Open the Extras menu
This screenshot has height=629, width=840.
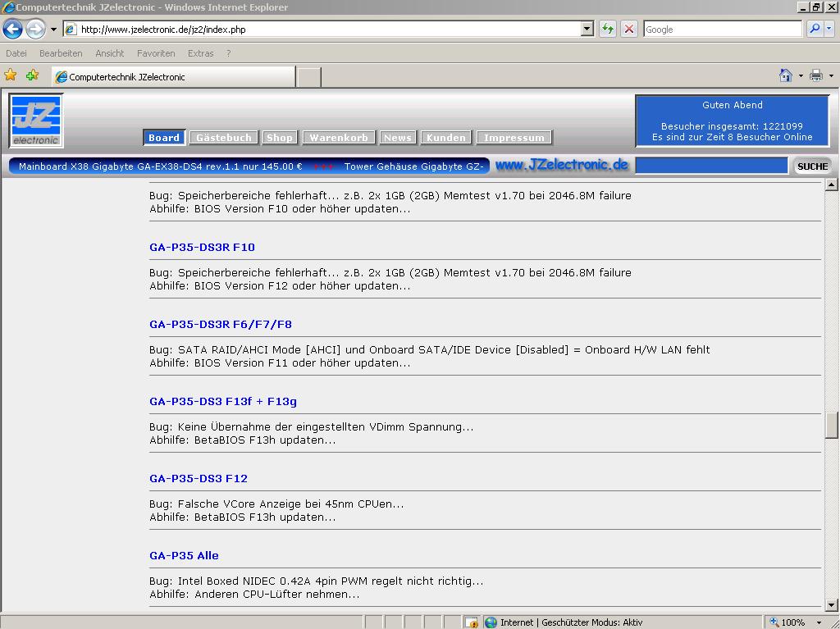point(200,53)
